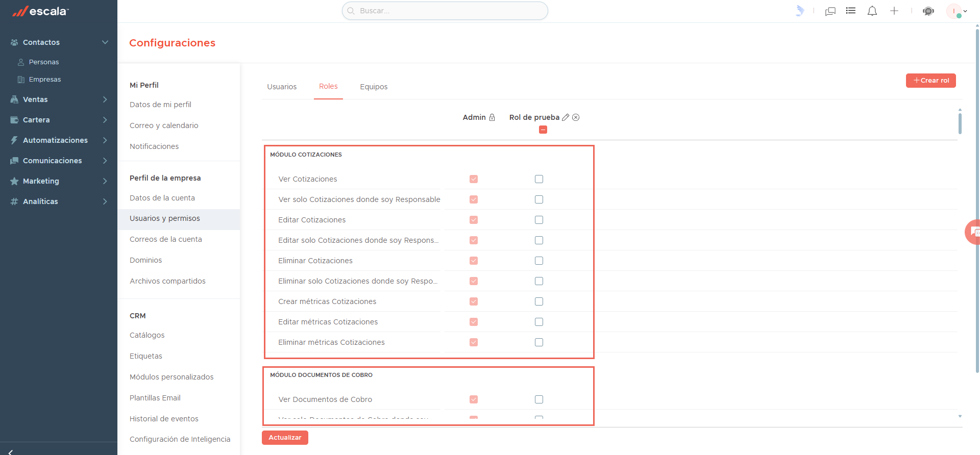This screenshot has width=980, height=455.
Task: Select Usuarios y permisos menu item
Action: pyautogui.click(x=179, y=218)
